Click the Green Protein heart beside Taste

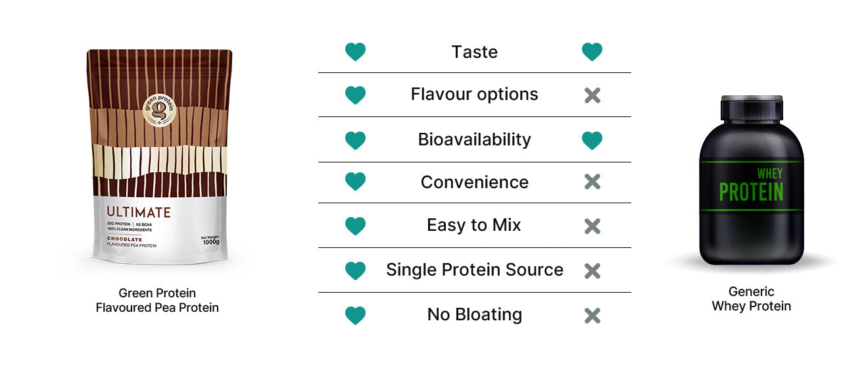(355, 52)
